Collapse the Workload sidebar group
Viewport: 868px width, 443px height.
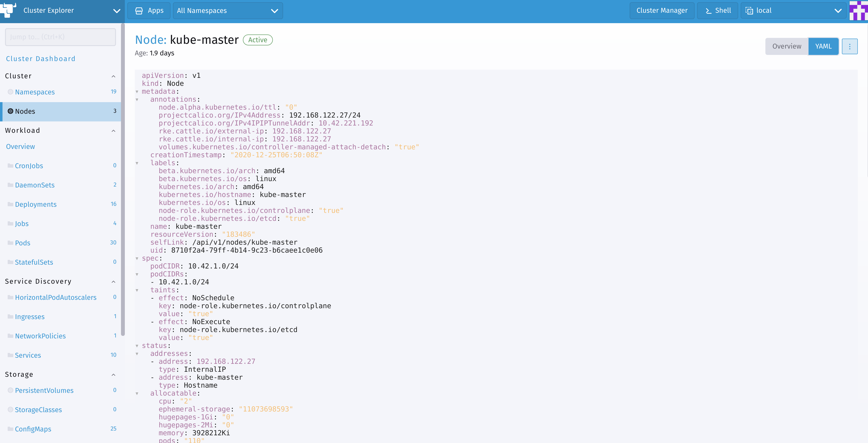point(113,131)
